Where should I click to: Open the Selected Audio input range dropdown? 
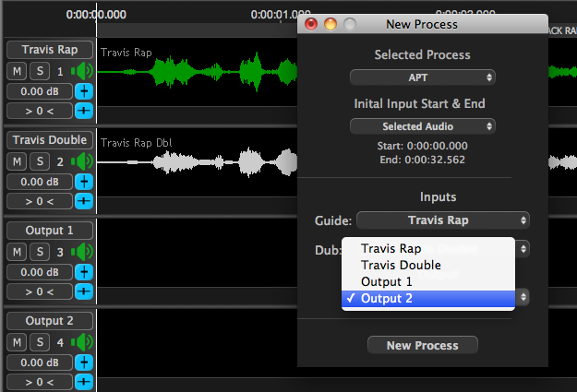coord(423,125)
